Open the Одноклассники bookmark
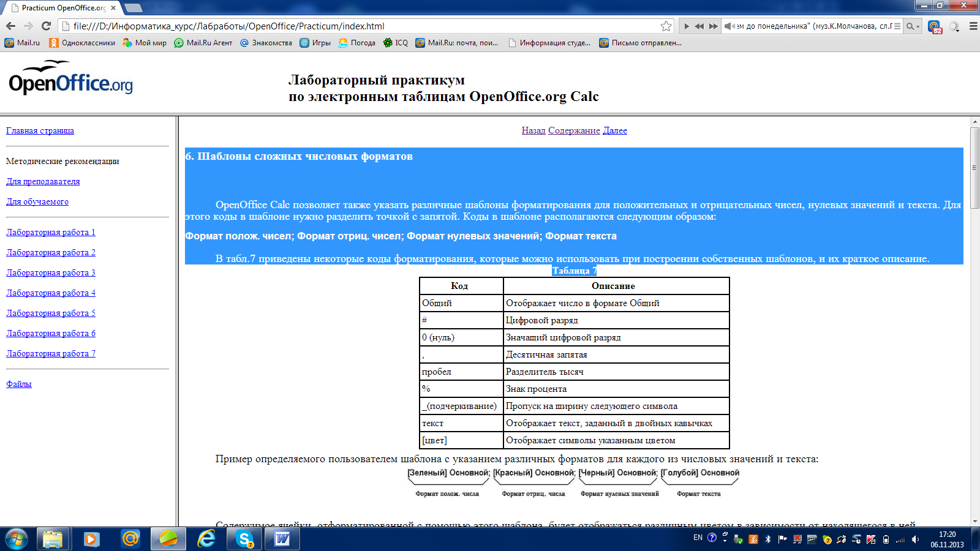 [x=82, y=43]
